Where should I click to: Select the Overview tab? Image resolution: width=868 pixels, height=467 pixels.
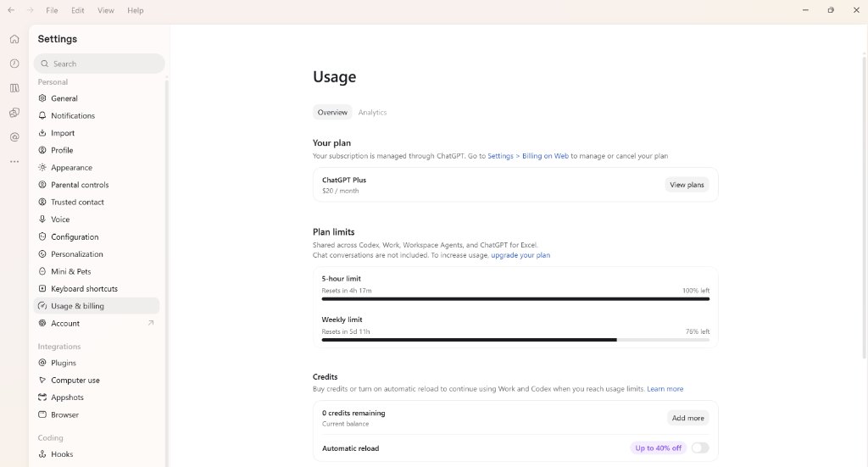click(332, 113)
